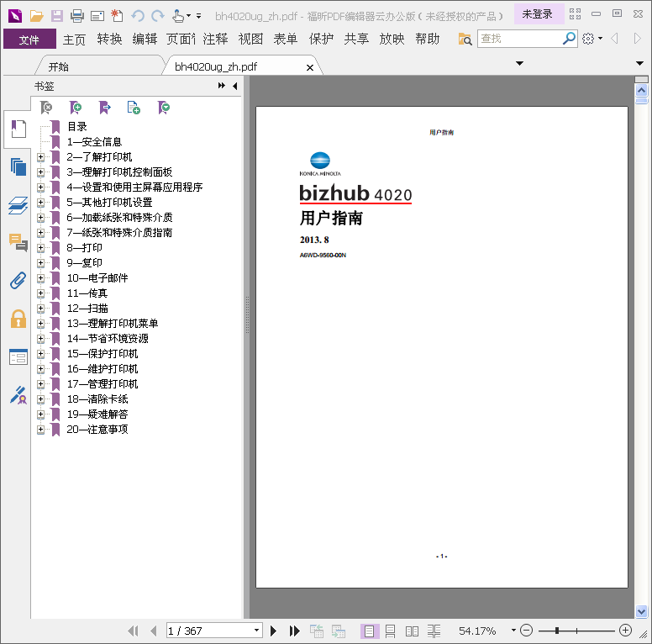Click the bookmark with green check icon
Screen dimensions: 652x644
click(x=163, y=108)
